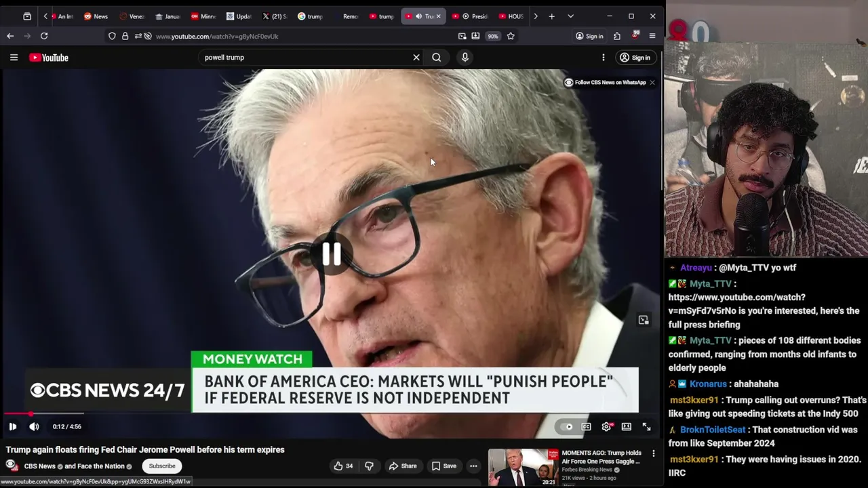The width and height of the screenshot is (868, 488).
Task: Start voice search with microphone icon
Action: pos(465,58)
